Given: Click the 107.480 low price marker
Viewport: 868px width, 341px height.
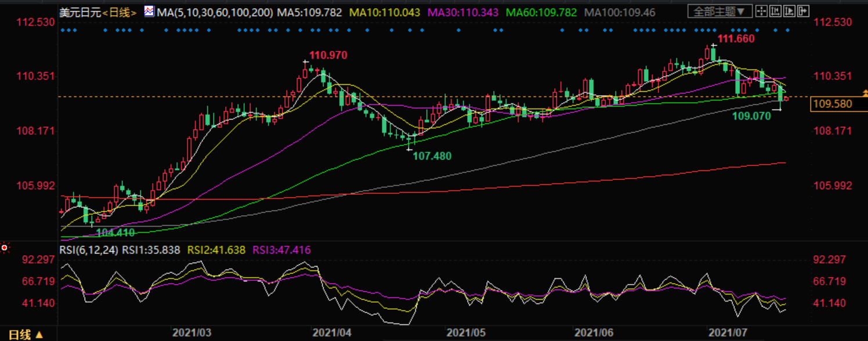Looking at the screenshot, I should point(432,156).
